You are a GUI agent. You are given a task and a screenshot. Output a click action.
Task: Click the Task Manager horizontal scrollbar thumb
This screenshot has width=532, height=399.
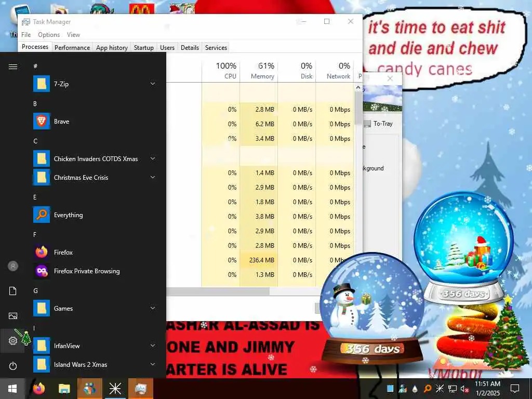218,291
